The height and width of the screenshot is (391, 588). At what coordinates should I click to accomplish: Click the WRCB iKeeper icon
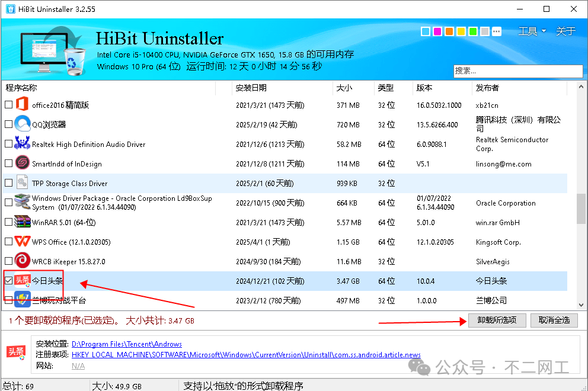[x=23, y=261]
